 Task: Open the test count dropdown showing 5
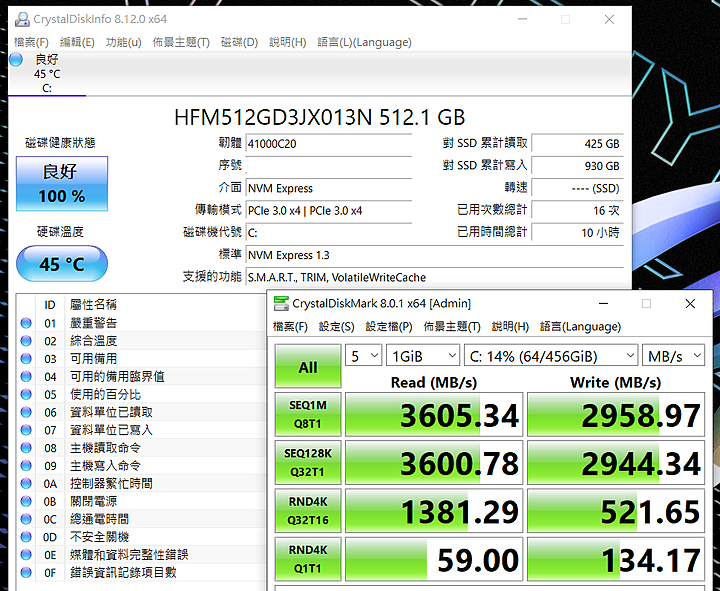[364, 356]
